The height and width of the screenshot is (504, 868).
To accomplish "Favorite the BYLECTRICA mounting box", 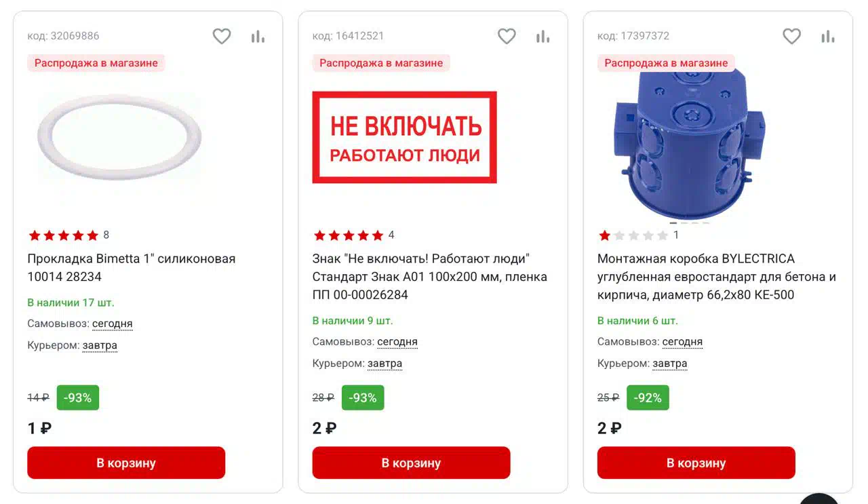I will point(791,37).
